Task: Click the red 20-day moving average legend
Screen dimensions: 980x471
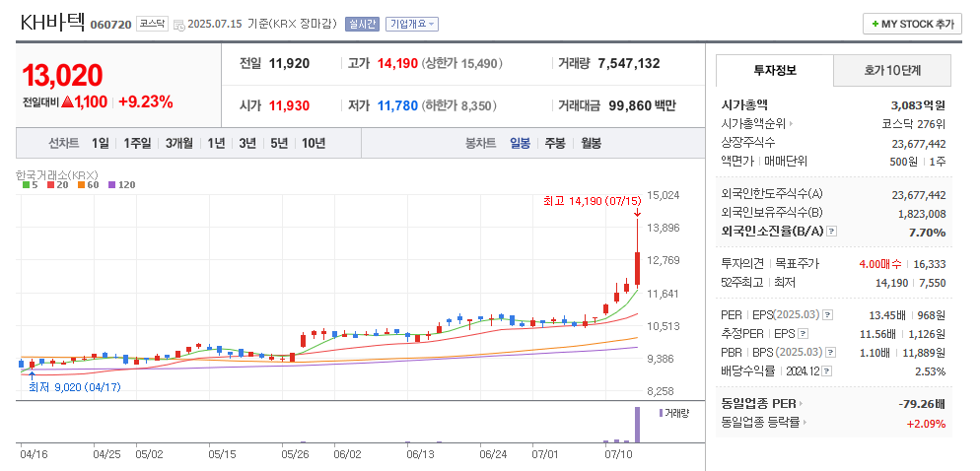Action: [x=56, y=185]
